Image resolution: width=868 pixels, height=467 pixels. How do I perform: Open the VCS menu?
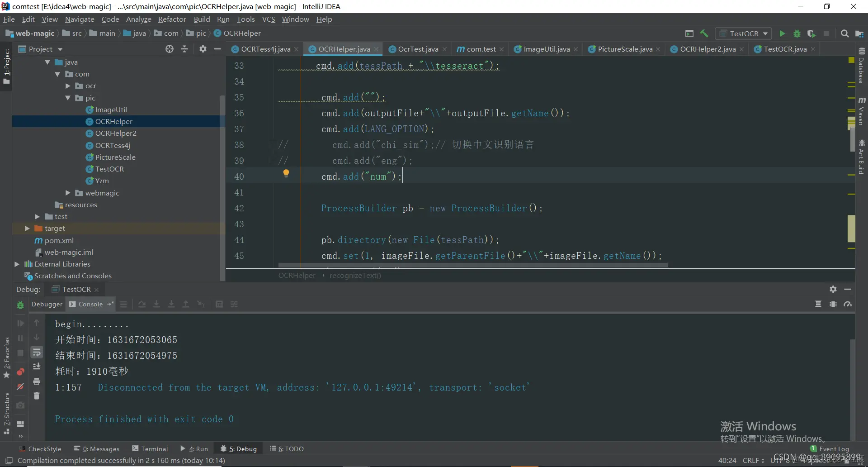point(269,19)
